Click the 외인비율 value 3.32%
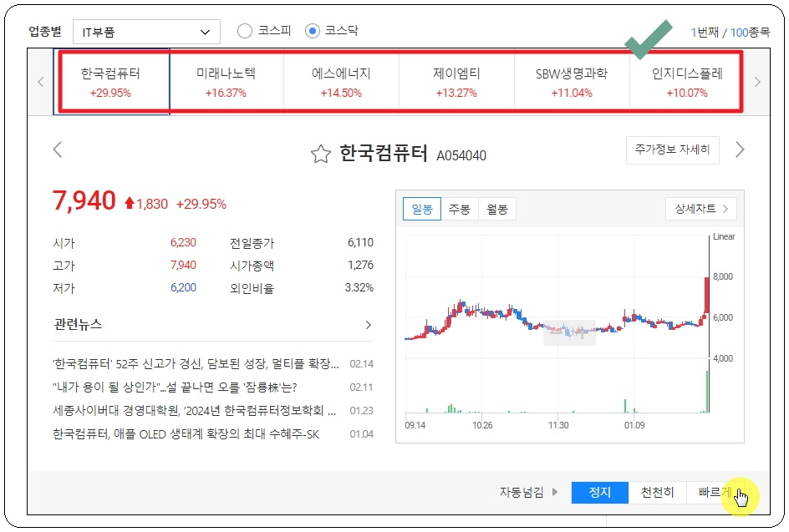This screenshot has width=789, height=532. pos(359,287)
